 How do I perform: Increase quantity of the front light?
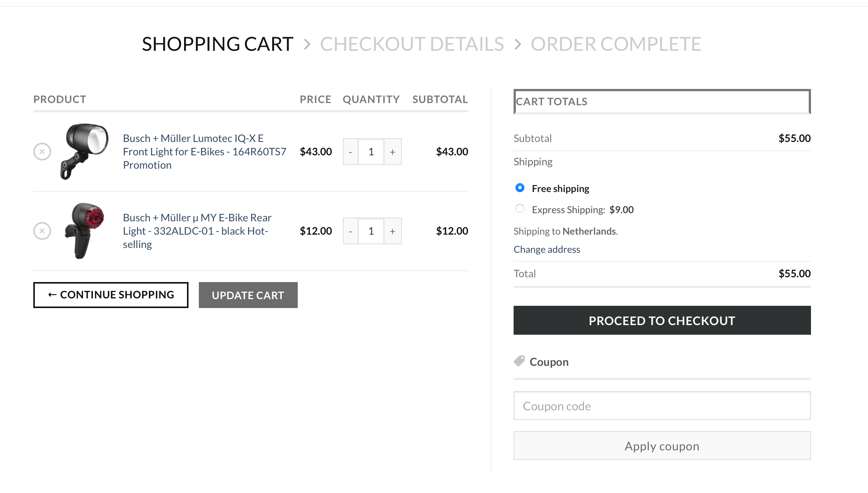[393, 152]
